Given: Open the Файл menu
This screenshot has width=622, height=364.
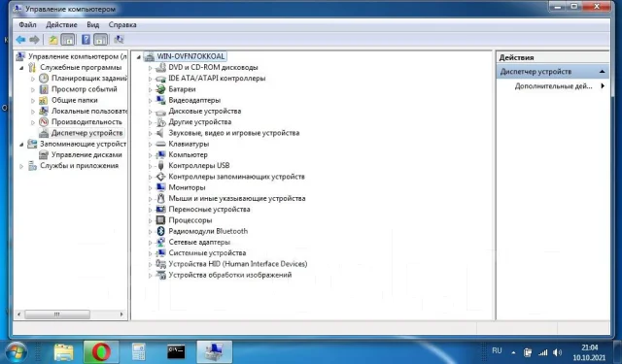Looking at the screenshot, I should click(27, 24).
